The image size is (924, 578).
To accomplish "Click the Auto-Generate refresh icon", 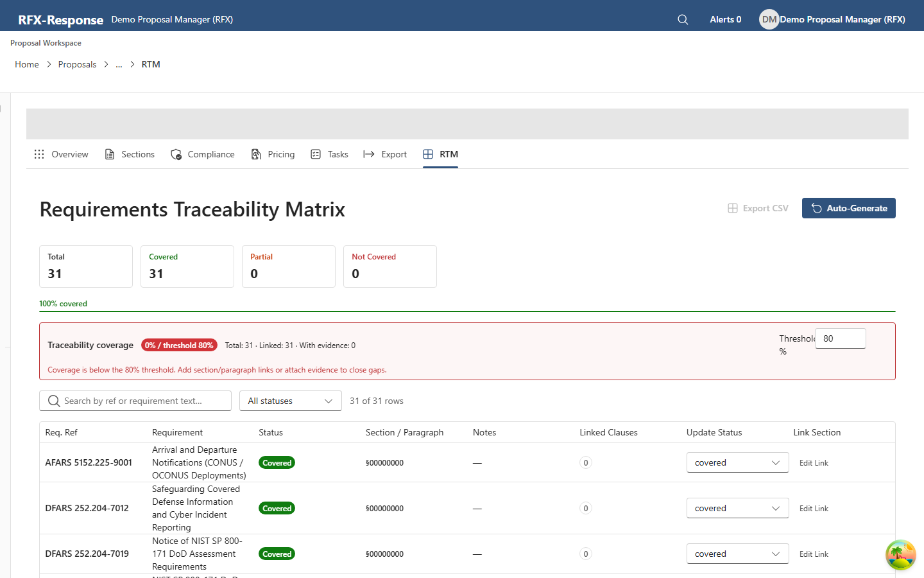I will click(817, 208).
